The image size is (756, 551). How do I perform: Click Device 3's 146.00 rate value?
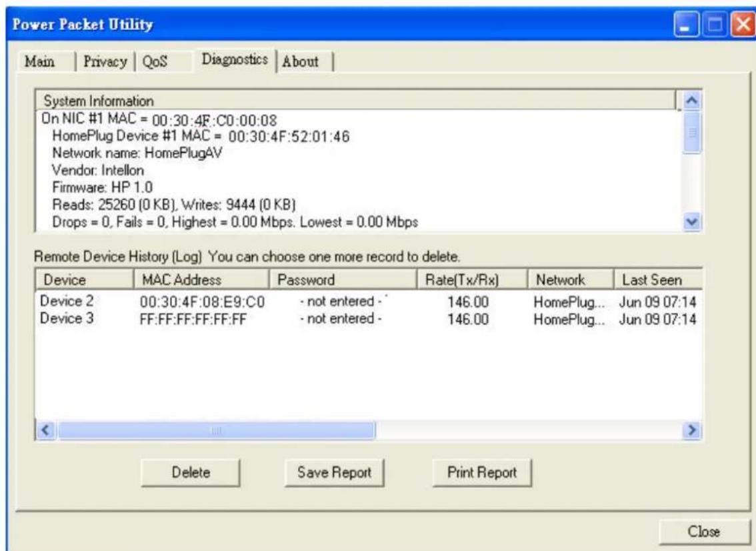point(468,320)
